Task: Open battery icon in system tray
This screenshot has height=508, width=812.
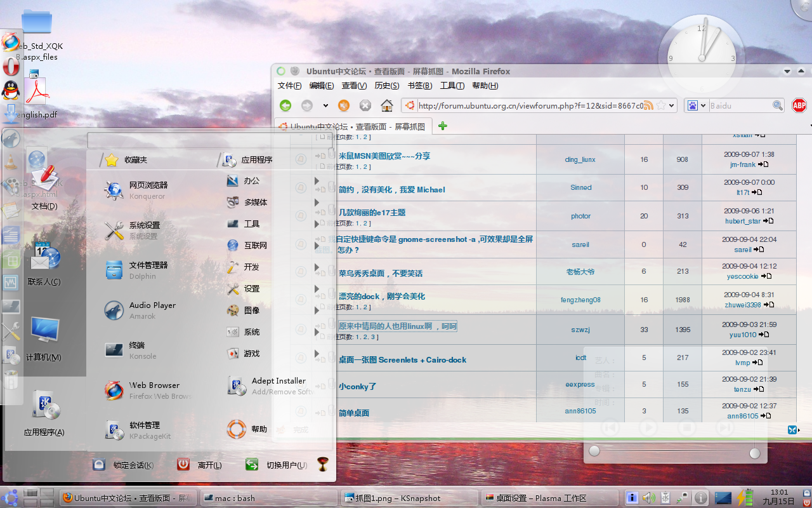Action: pyautogui.click(x=744, y=497)
